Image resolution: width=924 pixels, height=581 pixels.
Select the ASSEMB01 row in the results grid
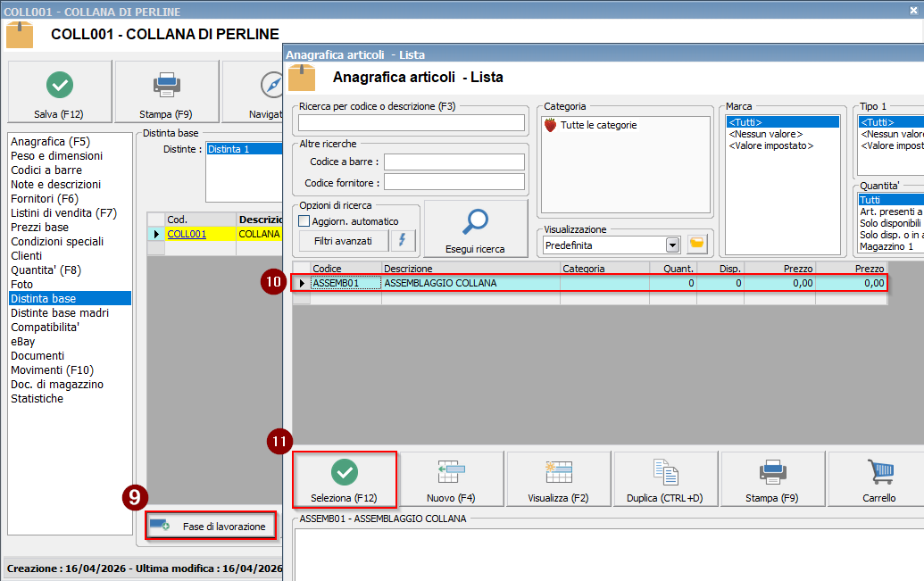(439, 283)
